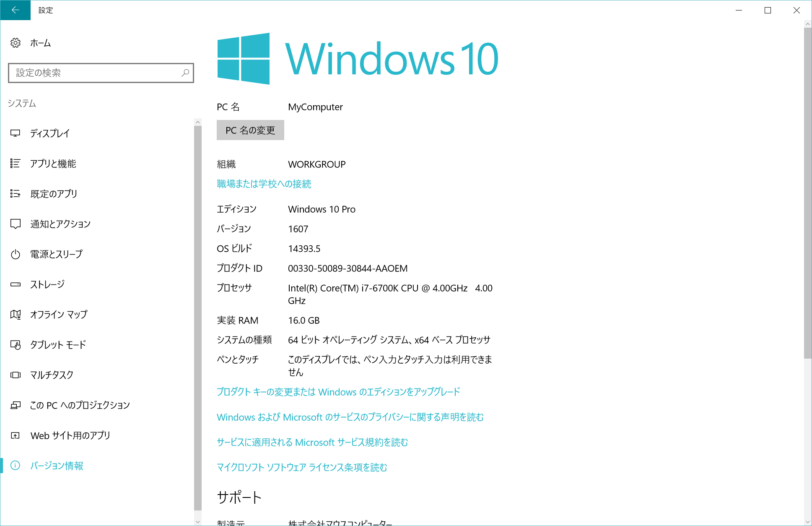Click the マルチタスク icon
The image size is (812, 526).
coord(16,375)
